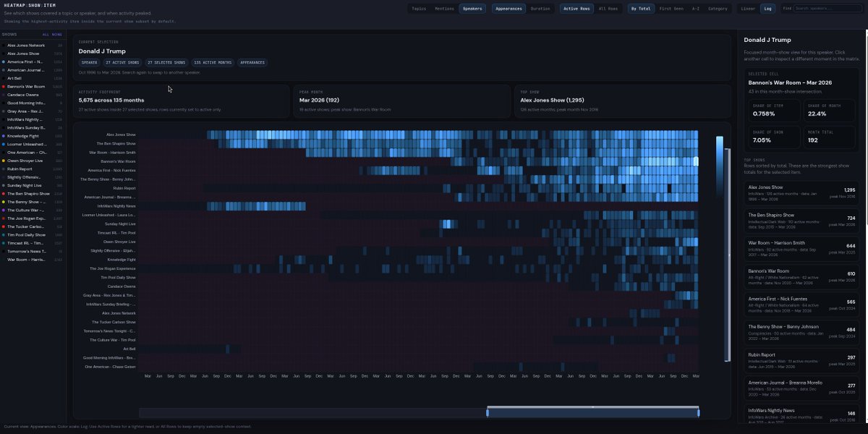Click the 27 SELECTED SHOWS chip
The width and height of the screenshot is (868, 434).
166,63
